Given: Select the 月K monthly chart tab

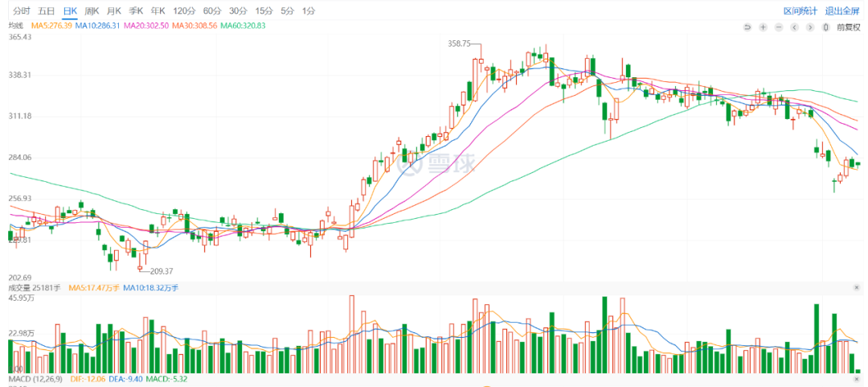Looking at the screenshot, I should [114, 10].
